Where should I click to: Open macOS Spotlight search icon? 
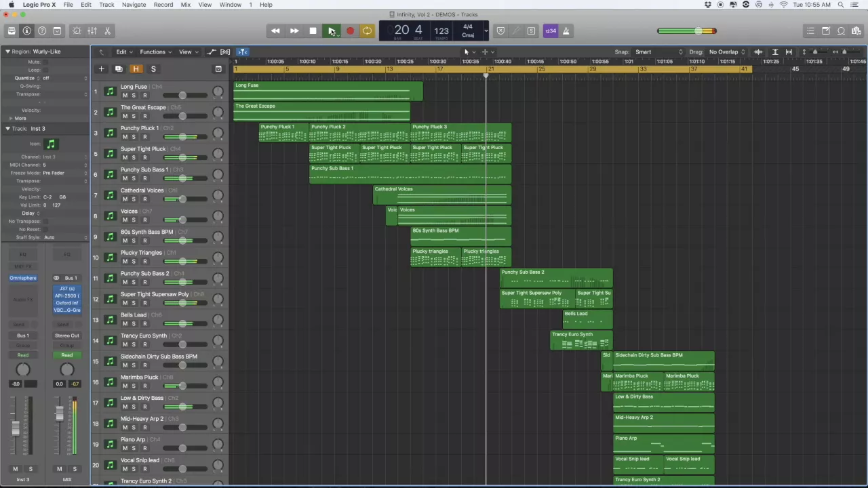841,5
